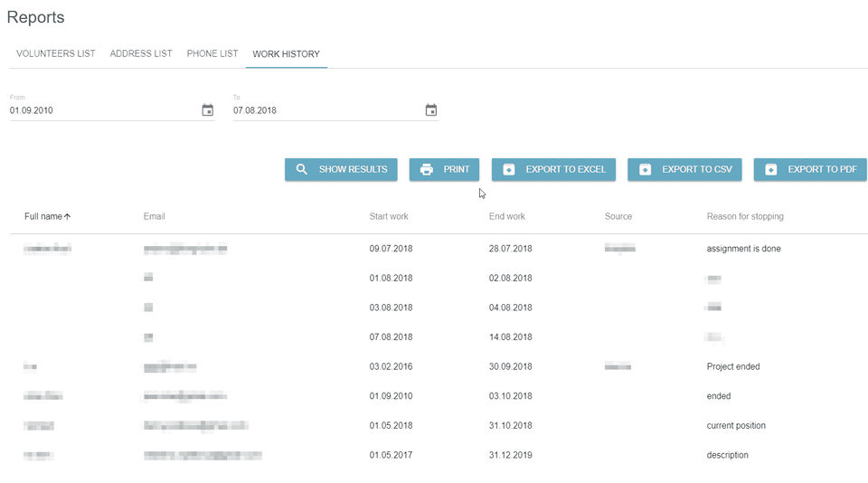Screen dimensions: 868x483
Task: Click reason 'ended' in the 03.10.2018 row
Action: tap(719, 396)
